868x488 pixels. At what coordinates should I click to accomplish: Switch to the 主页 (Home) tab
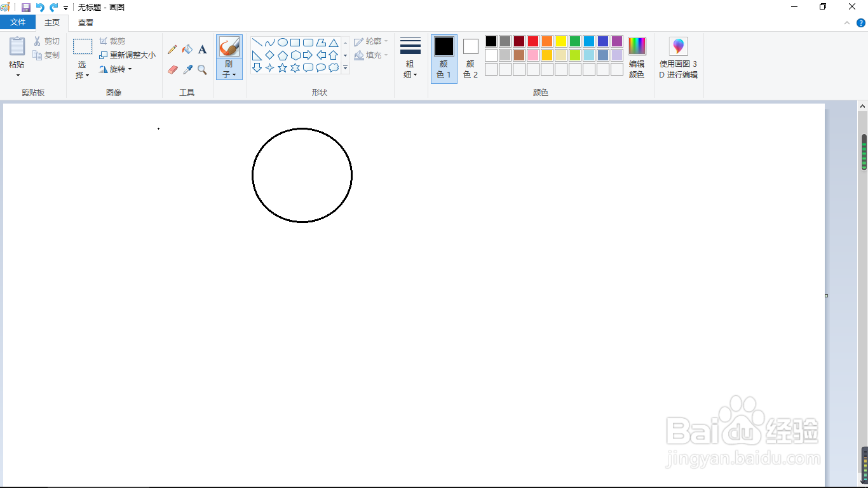52,22
